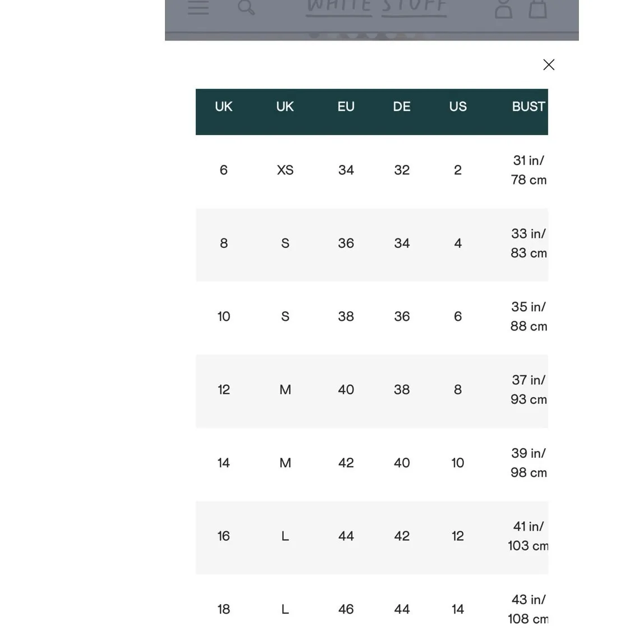Click the 35 in/88 cm bust measurement
The width and height of the screenshot is (644, 644).
(528, 316)
